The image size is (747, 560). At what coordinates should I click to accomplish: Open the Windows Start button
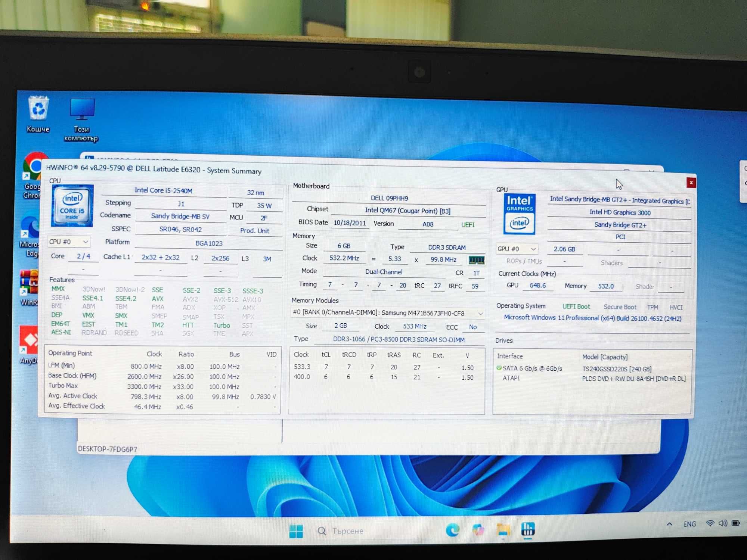point(296,531)
